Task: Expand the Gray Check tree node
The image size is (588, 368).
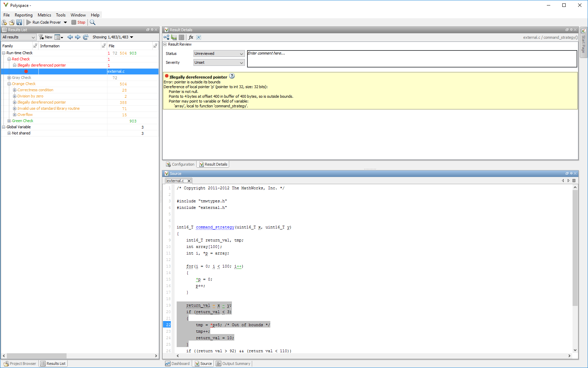Action: point(9,78)
